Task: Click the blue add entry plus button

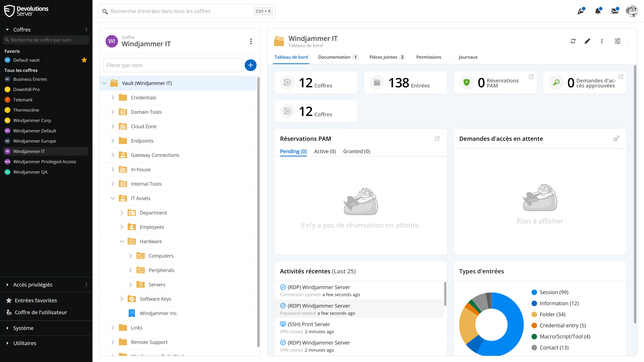Action: (251, 65)
